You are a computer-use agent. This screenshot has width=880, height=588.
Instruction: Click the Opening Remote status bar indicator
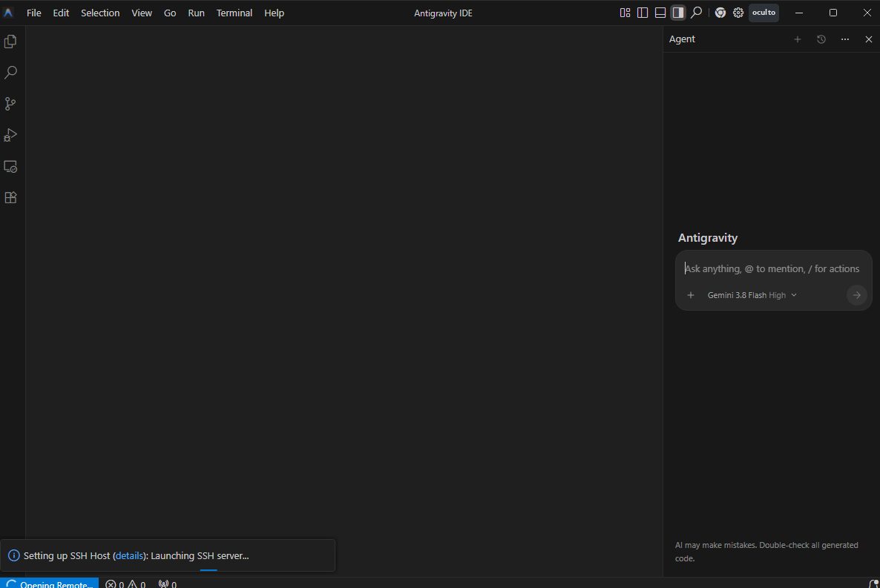tap(50, 584)
